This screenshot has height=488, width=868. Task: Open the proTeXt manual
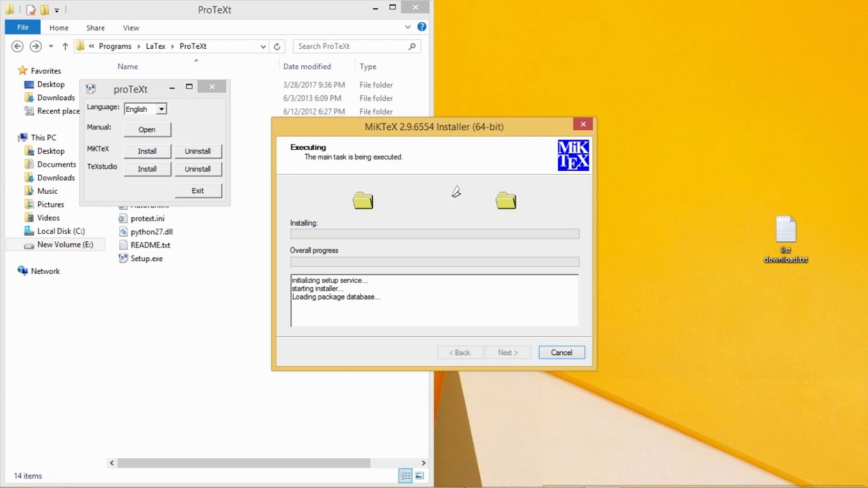click(x=147, y=129)
